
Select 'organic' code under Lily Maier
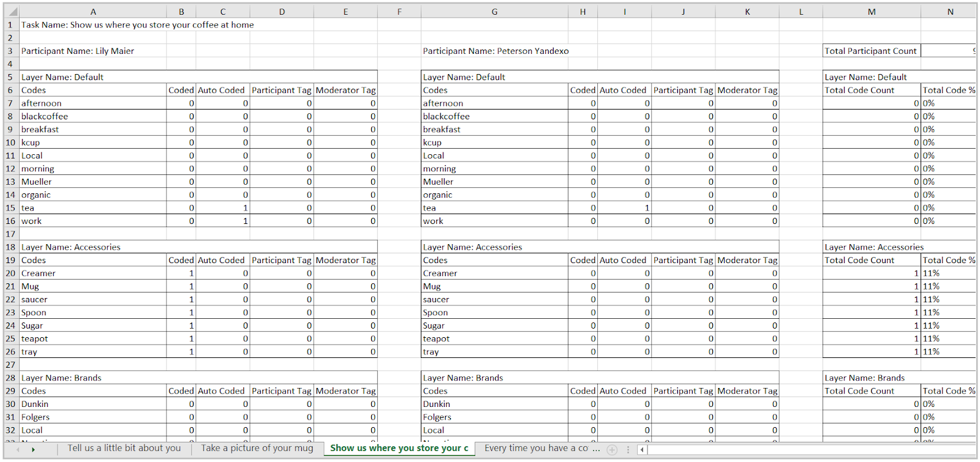[93, 195]
